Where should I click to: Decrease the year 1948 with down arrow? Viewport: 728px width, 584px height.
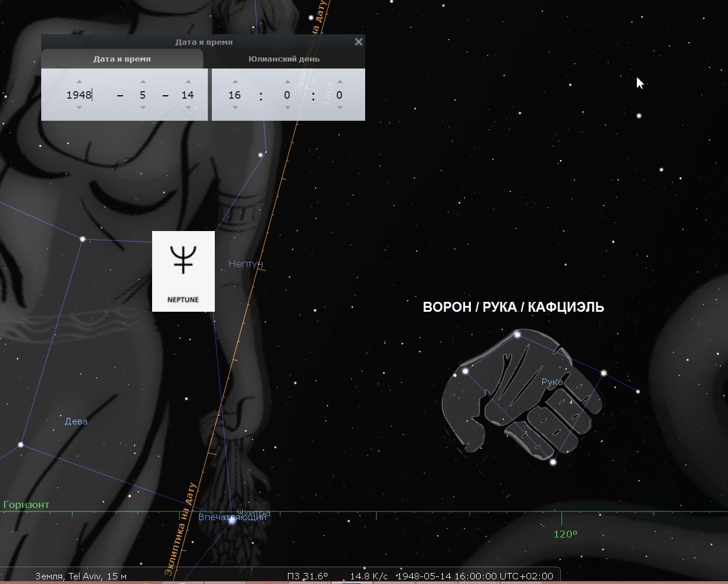pos(79,107)
